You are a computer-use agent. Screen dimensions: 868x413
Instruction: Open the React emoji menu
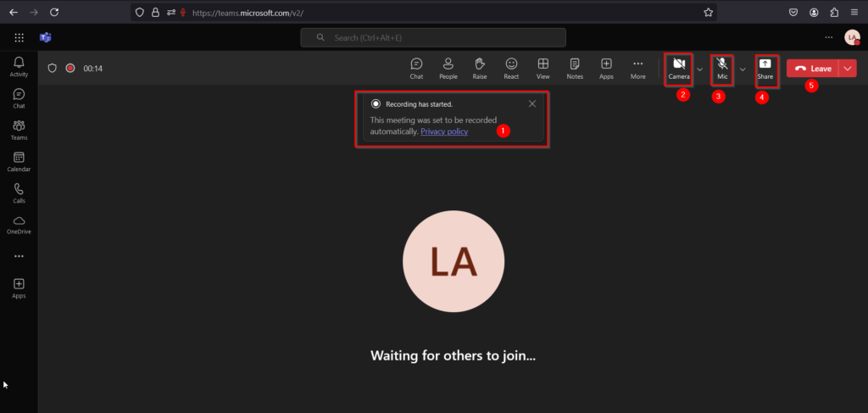tap(511, 69)
